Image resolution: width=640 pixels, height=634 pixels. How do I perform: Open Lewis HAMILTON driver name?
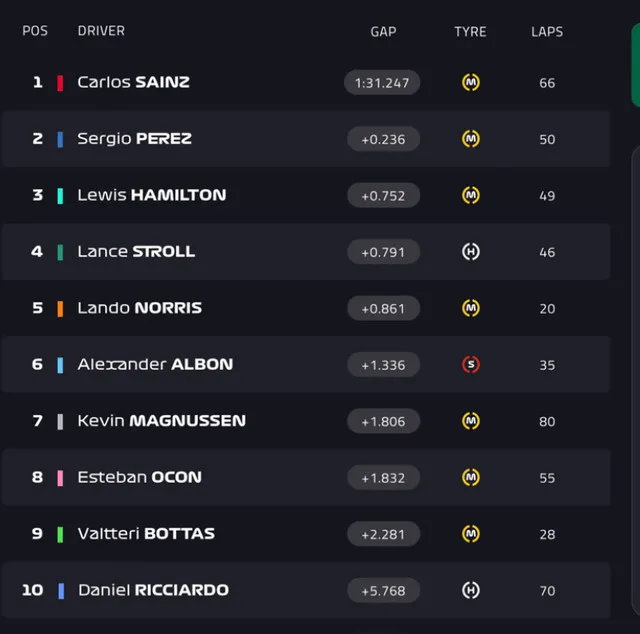point(151,195)
